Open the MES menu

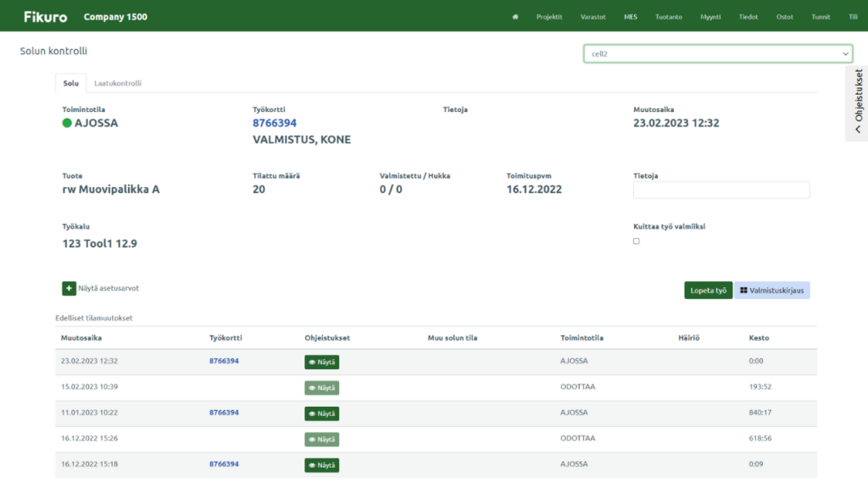tap(631, 17)
